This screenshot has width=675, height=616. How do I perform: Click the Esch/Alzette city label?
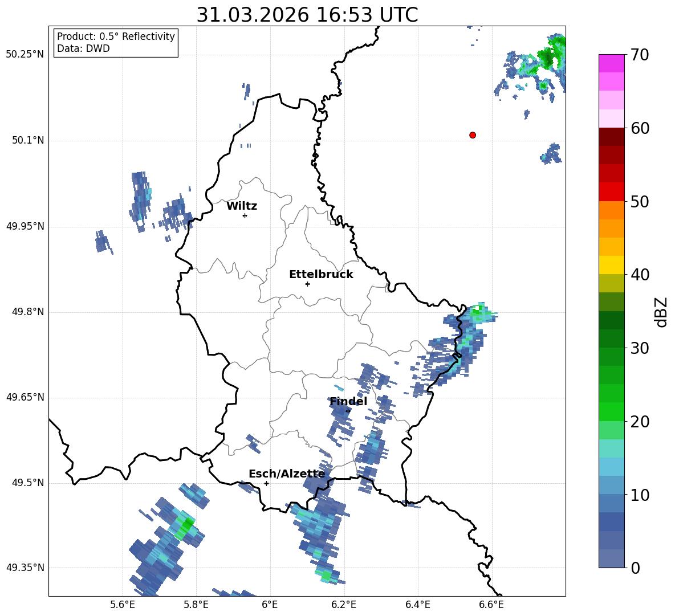[287, 474]
